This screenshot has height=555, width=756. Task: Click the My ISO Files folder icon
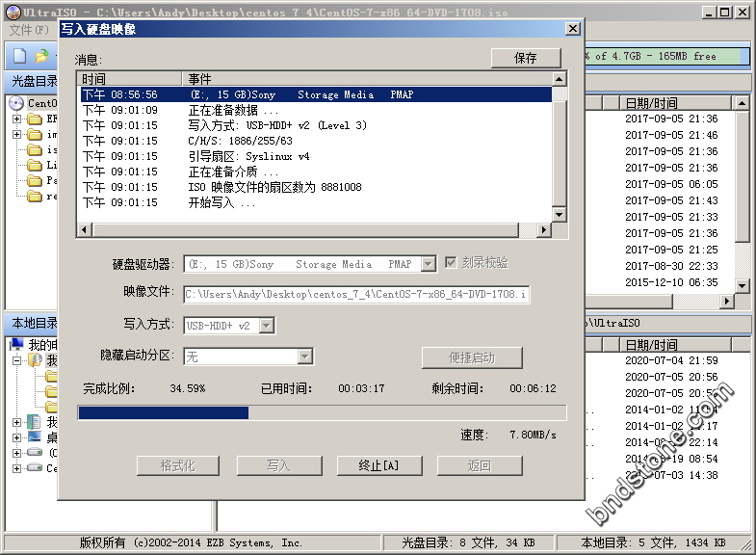coord(35,359)
